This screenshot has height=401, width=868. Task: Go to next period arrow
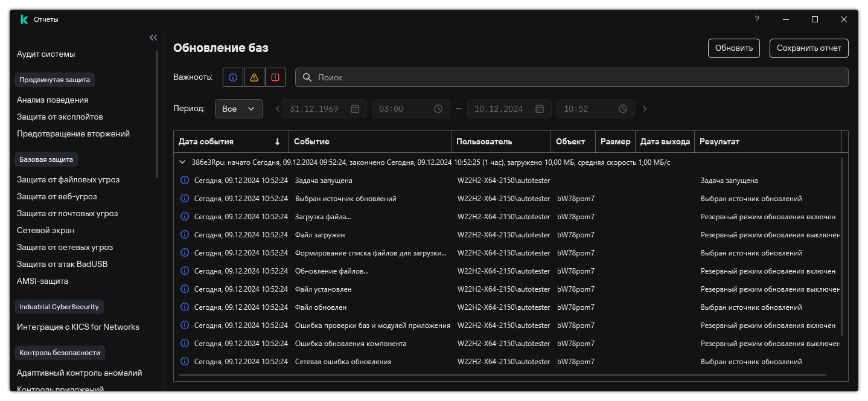click(x=645, y=109)
